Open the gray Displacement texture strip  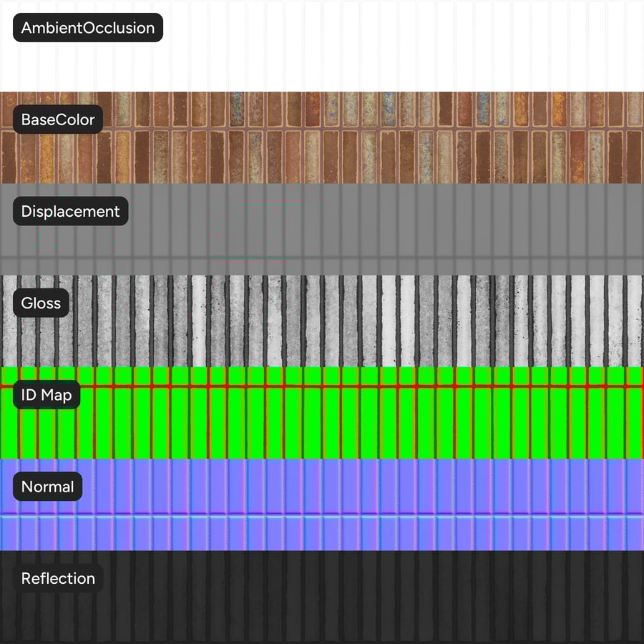322,229
